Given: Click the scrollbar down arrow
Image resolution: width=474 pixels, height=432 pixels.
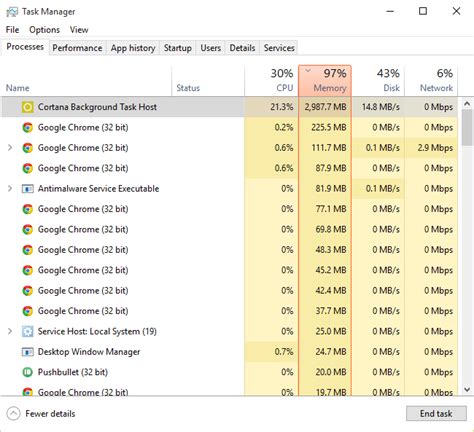Looking at the screenshot, I should (467, 389).
